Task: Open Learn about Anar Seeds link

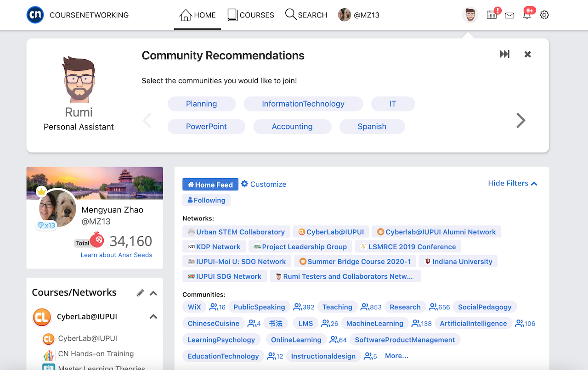Action: 116,255
